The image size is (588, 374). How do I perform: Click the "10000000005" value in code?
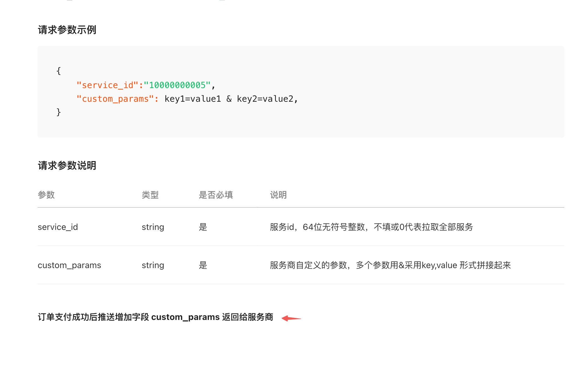click(177, 85)
